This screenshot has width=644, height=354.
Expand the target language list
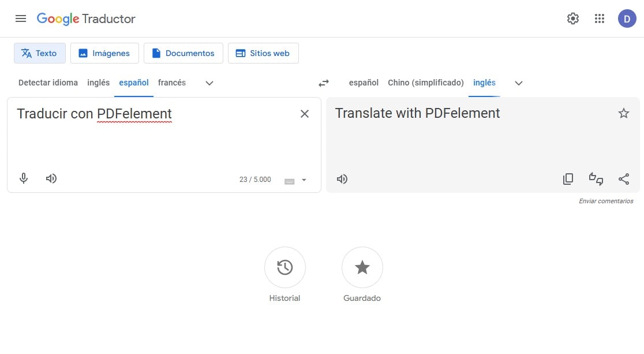click(518, 83)
